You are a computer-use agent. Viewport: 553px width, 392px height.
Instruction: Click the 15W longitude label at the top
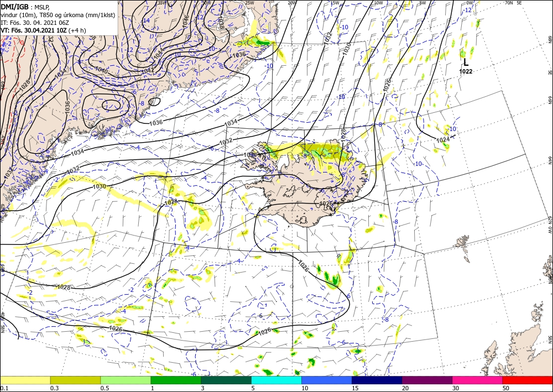tap(335, 3)
